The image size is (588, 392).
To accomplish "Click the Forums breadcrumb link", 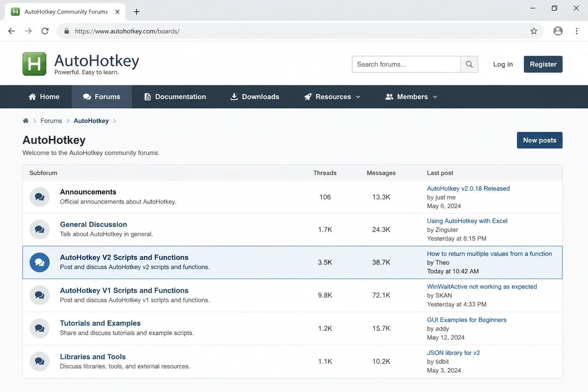I will [x=51, y=121].
